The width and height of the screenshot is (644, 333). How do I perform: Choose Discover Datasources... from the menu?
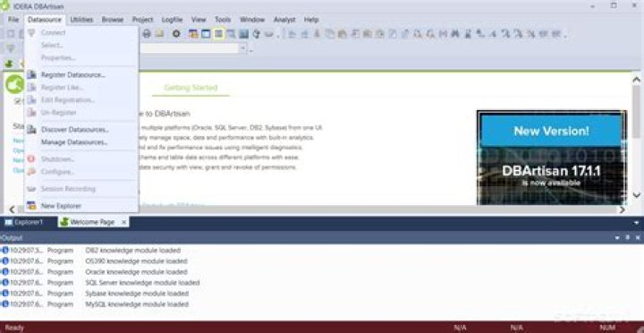(81, 130)
